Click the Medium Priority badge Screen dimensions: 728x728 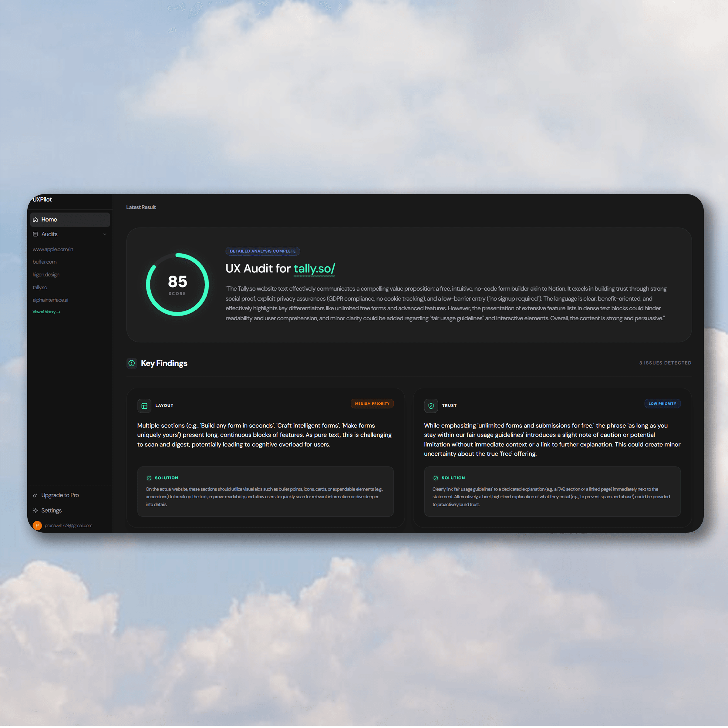coord(372,403)
